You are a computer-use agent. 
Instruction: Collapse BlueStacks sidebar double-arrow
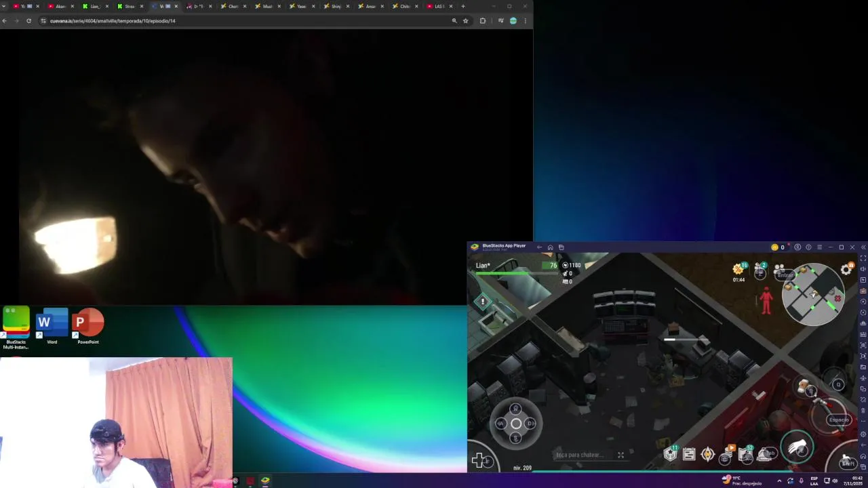pyautogui.click(x=863, y=247)
